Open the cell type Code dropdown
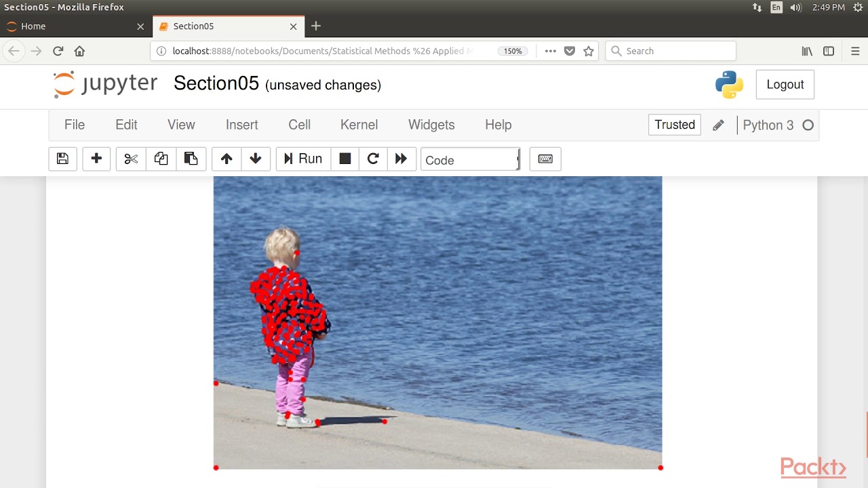The image size is (868, 488). click(471, 160)
